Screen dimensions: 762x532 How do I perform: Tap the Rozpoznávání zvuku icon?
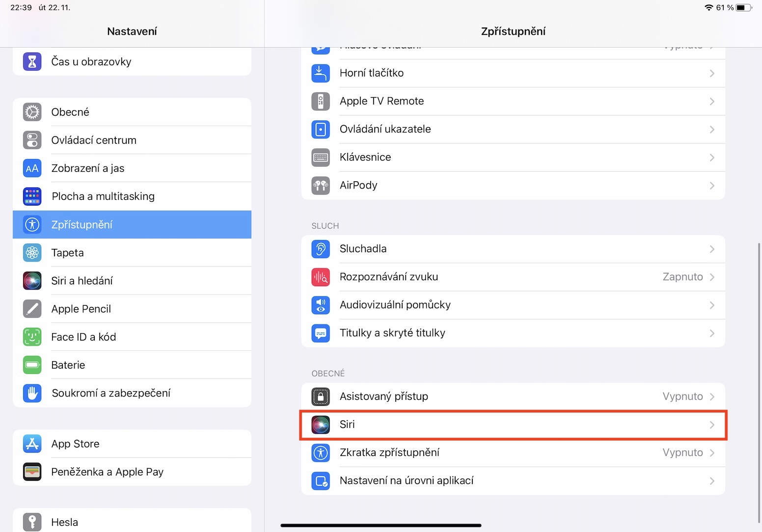tap(321, 277)
